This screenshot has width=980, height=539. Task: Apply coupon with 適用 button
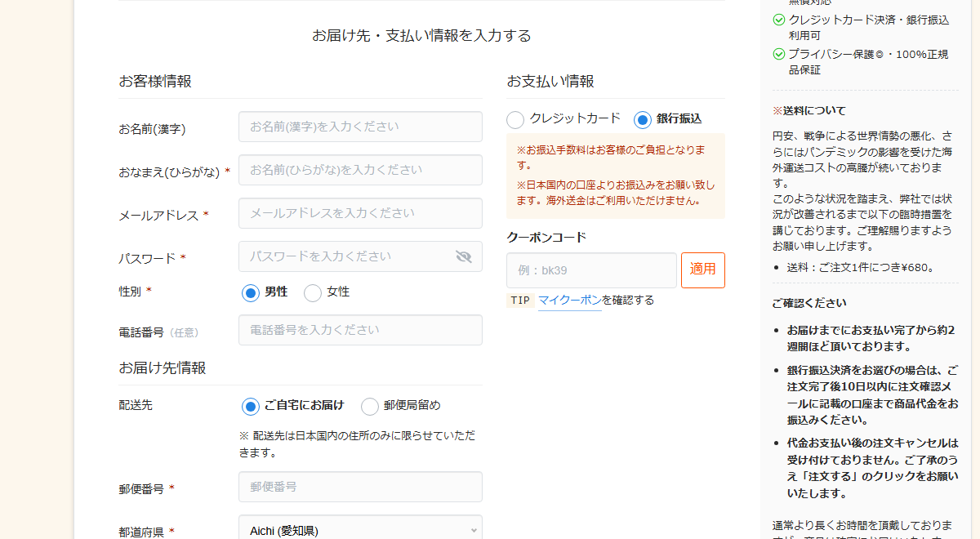coord(703,269)
